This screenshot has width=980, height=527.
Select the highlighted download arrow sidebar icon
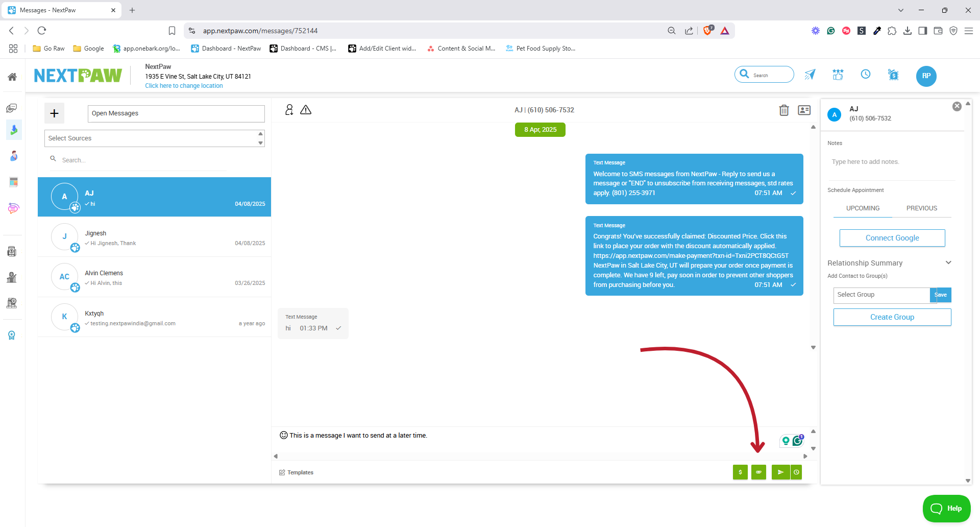point(13,130)
